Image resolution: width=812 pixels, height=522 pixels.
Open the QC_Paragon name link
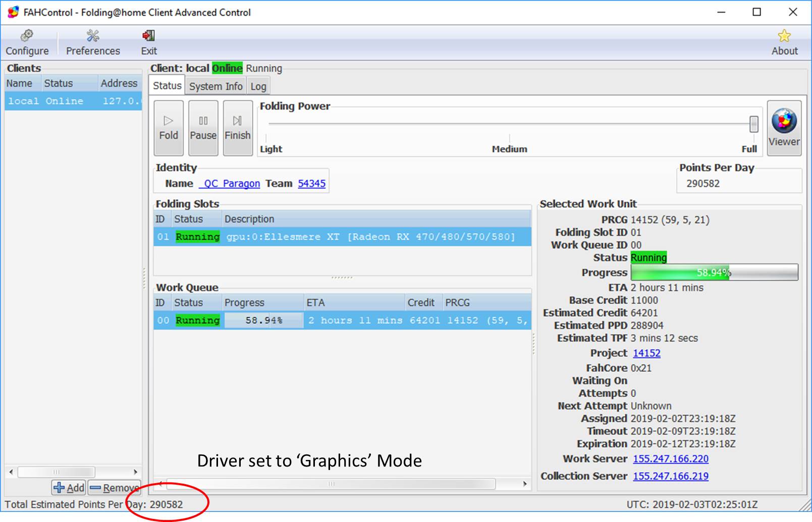pyautogui.click(x=230, y=184)
